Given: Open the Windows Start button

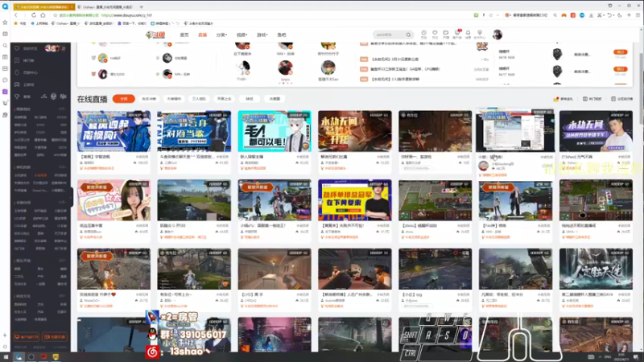Looking at the screenshot, I should click(x=6, y=357).
